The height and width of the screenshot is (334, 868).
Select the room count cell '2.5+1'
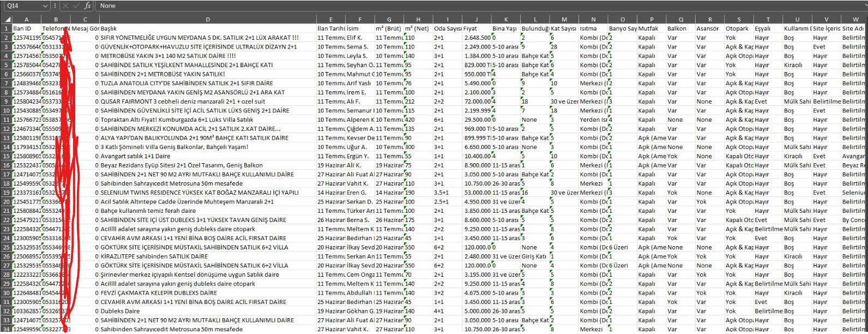click(x=448, y=201)
